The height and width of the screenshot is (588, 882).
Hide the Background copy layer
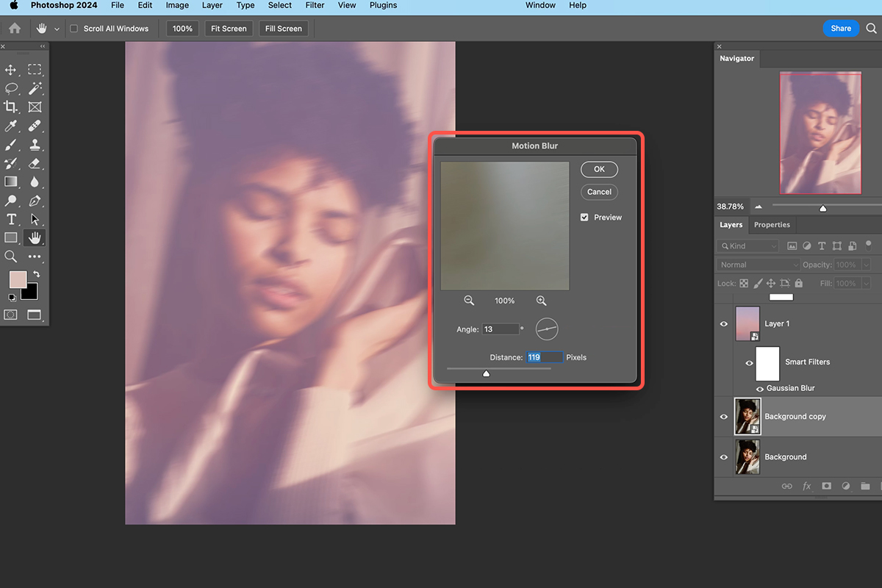tap(724, 417)
